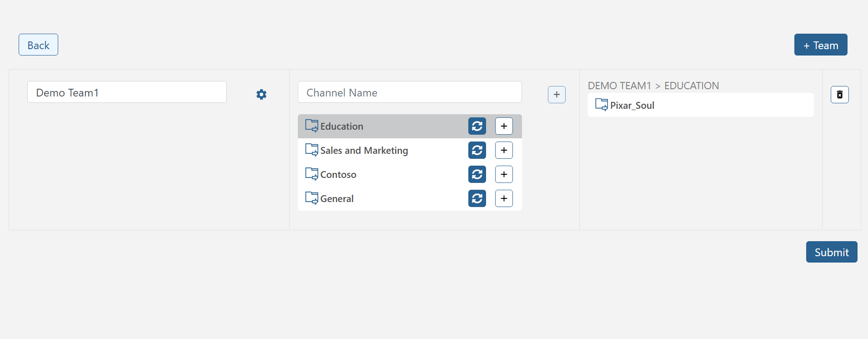Screen dimensions: 868x339
Task: Add a folder to the Education channel
Action: pos(504,126)
